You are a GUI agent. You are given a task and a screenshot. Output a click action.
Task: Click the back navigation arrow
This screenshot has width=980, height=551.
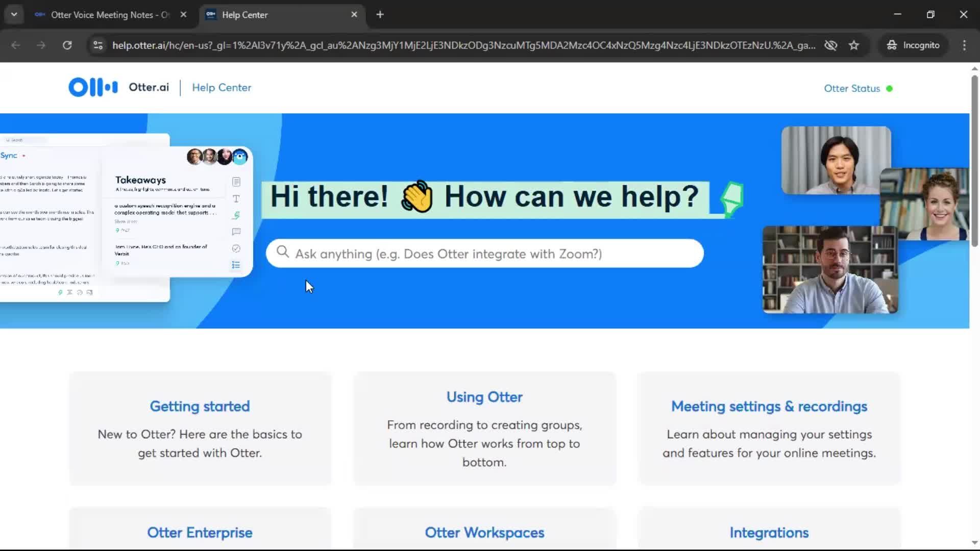16,45
